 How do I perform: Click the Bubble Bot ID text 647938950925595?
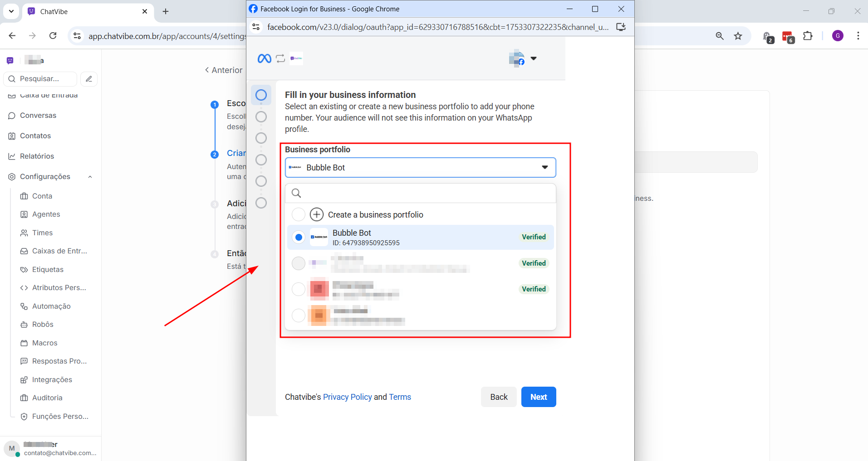coord(366,243)
